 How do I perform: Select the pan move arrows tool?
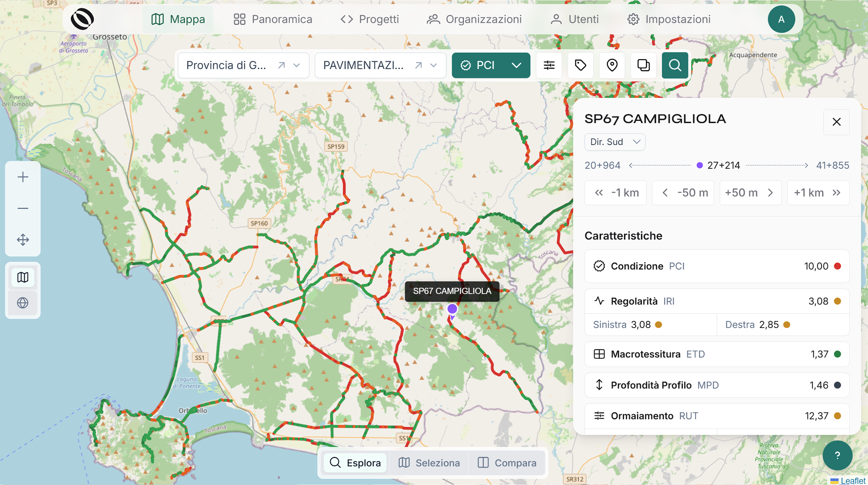23,240
